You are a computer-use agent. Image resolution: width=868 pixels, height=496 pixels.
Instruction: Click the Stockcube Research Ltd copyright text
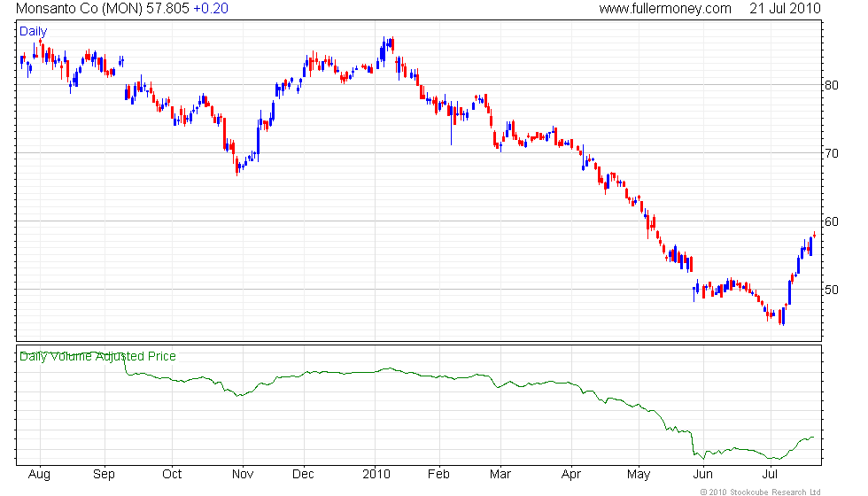tap(760, 492)
